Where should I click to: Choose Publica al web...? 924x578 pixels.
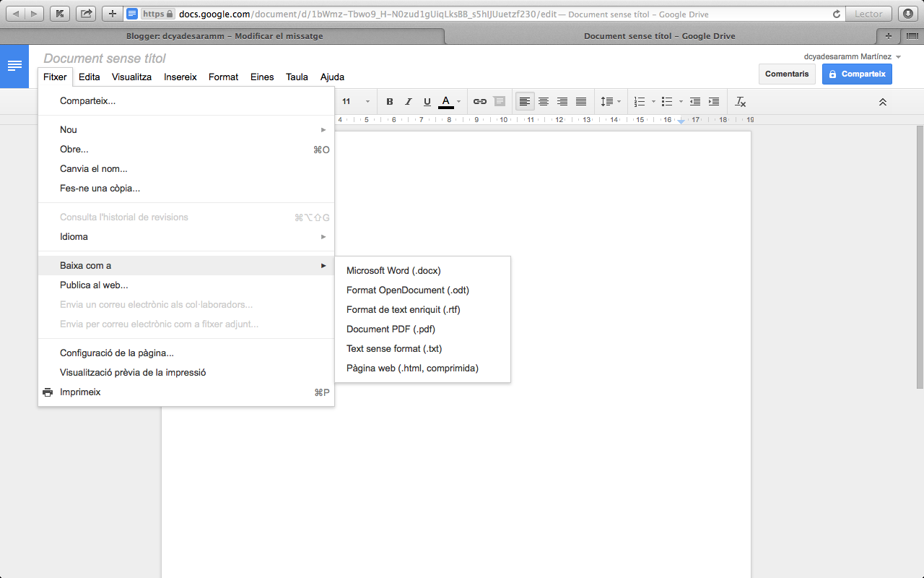click(186, 285)
